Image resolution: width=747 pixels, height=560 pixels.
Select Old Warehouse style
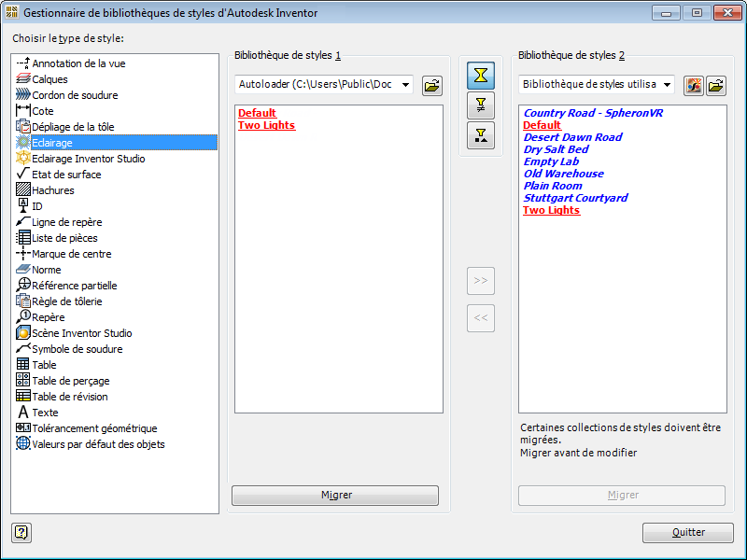(564, 174)
